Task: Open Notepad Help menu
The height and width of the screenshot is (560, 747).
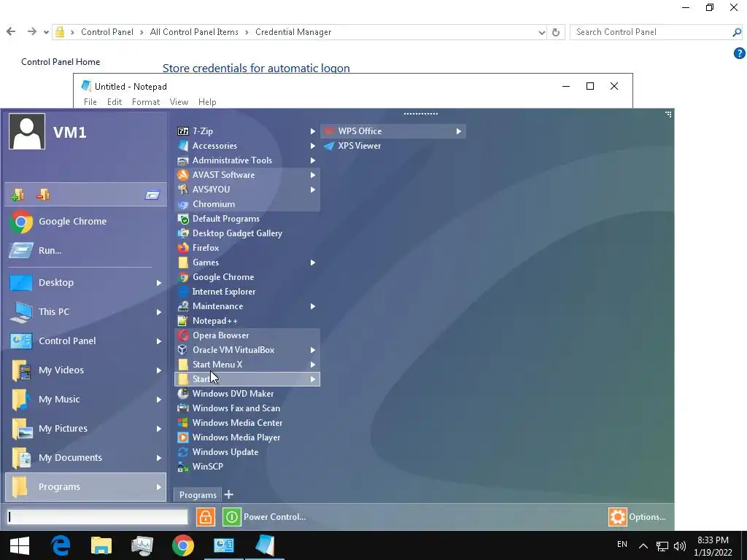Action: [207, 102]
